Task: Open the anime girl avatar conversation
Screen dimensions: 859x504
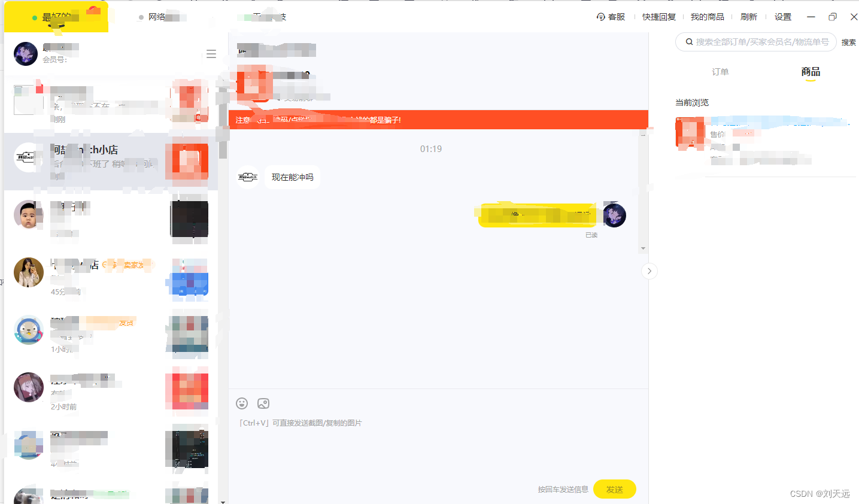Action: point(29,387)
